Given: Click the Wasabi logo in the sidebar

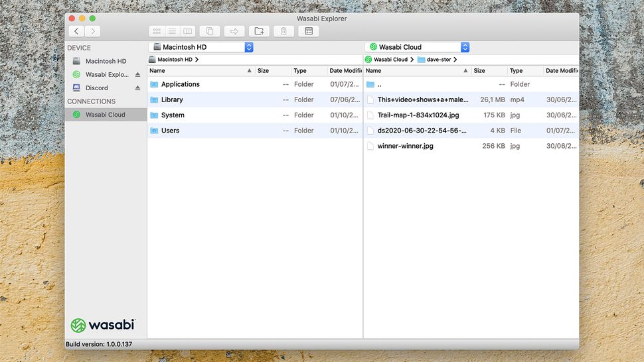Looking at the screenshot, I should [103, 325].
